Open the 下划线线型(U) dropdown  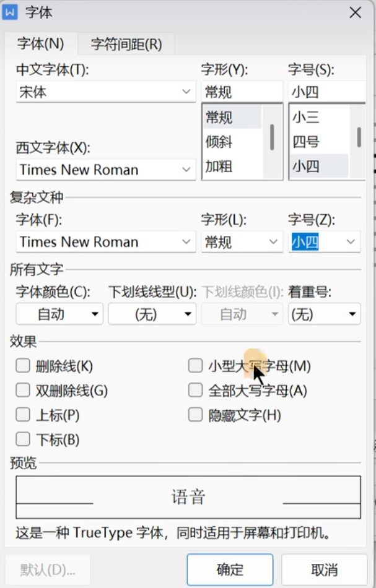(152, 314)
